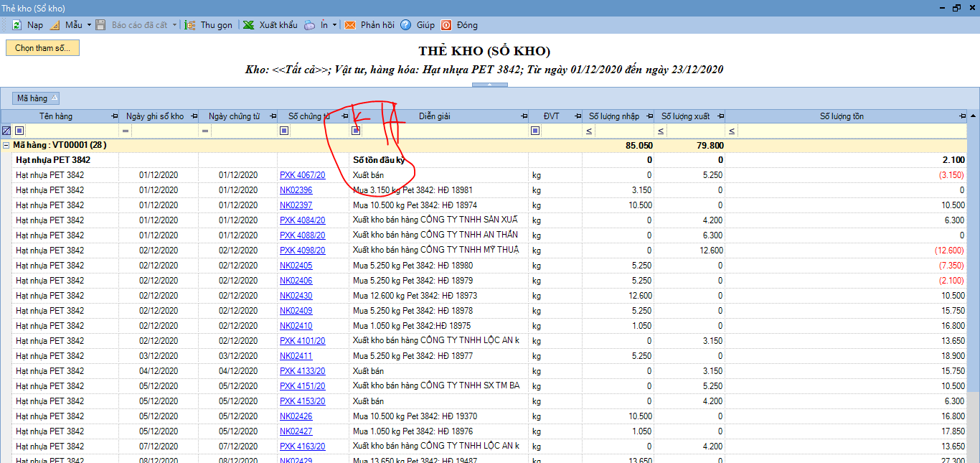Screen dimensions: 980x463
Task: Toggle the pin on Số lượng tồn column
Action: pyautogui.click(x=962, y=116)
